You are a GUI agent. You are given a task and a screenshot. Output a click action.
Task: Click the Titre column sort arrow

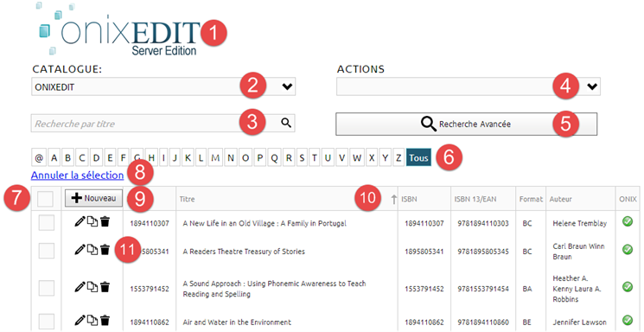click(393, 199)
